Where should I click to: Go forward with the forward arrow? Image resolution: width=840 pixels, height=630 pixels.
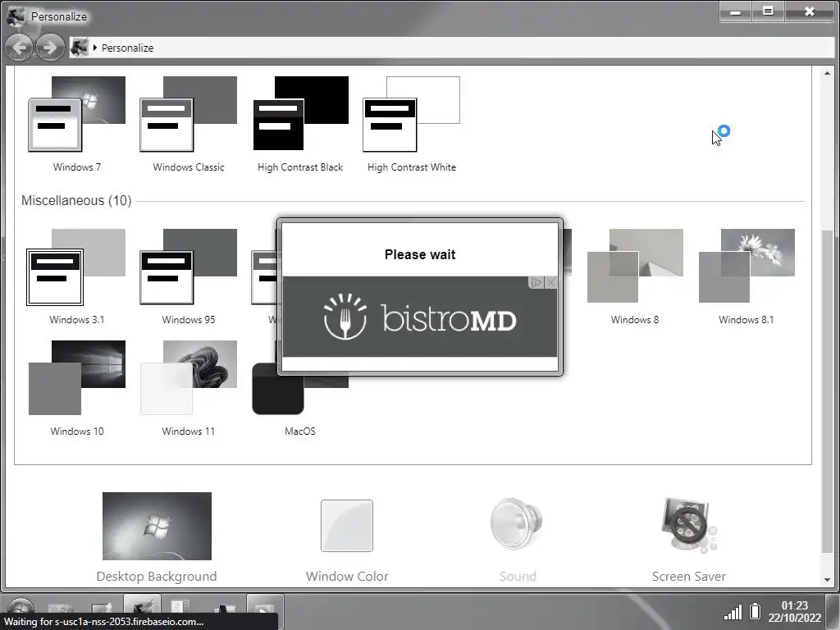click(x=50, y=48)
